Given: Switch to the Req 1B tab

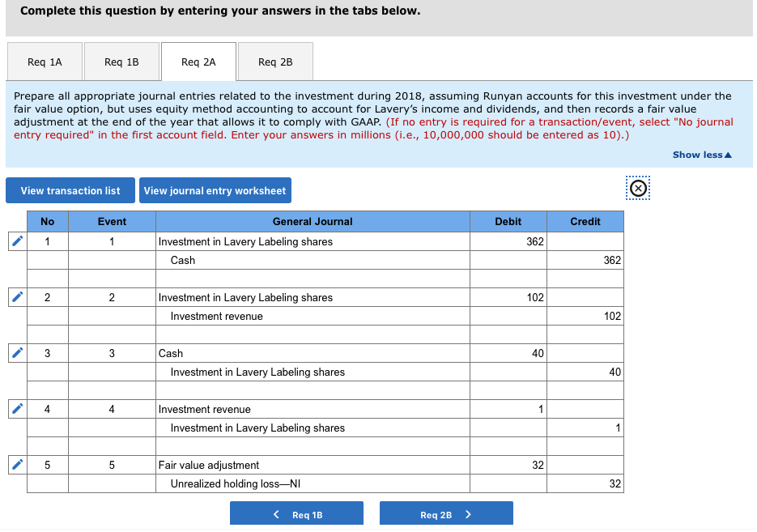Looking at the screenshot, I should click(x=121, y=62).
